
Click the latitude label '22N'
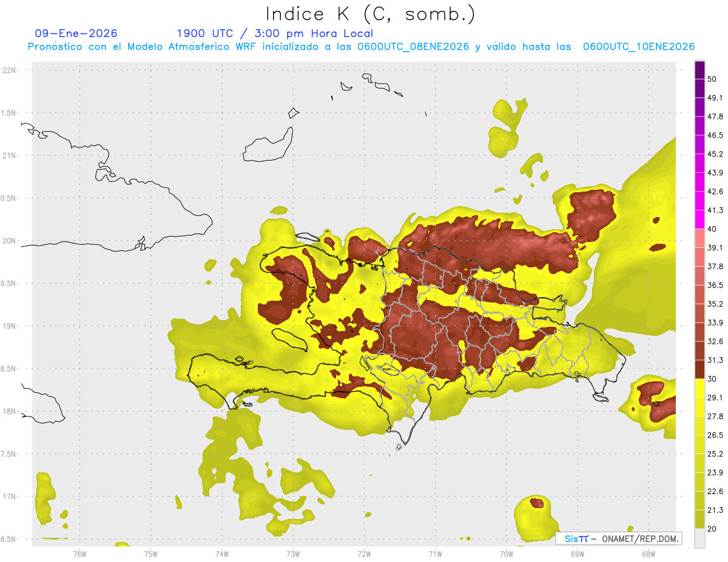10,70
